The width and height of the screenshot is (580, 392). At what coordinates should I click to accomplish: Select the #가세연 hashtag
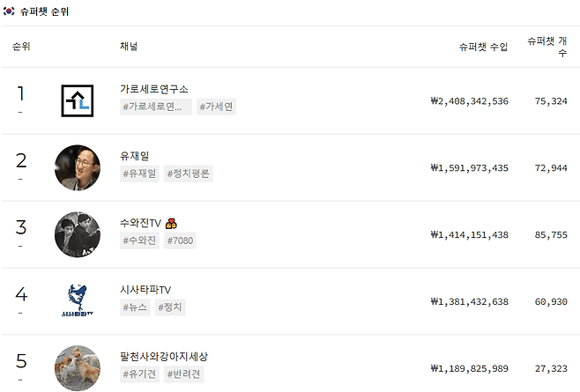(216, 107)
